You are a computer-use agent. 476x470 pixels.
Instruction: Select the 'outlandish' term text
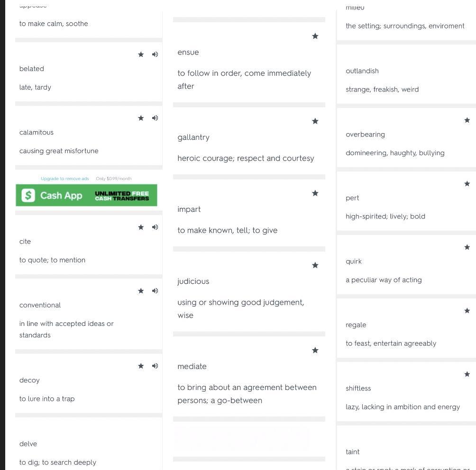coord(362,71)
